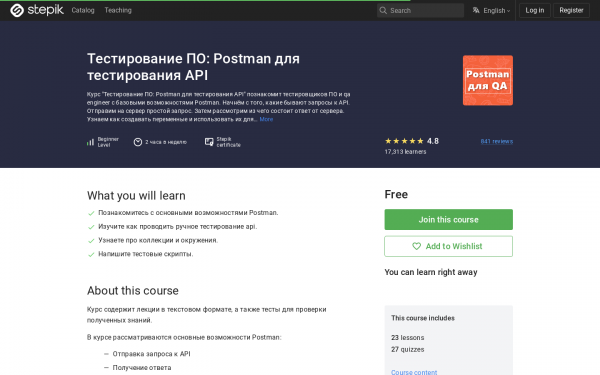Click the Beginner Level bars icon
The width and height of the screenshot is (600, 375).
pos(90,142)
